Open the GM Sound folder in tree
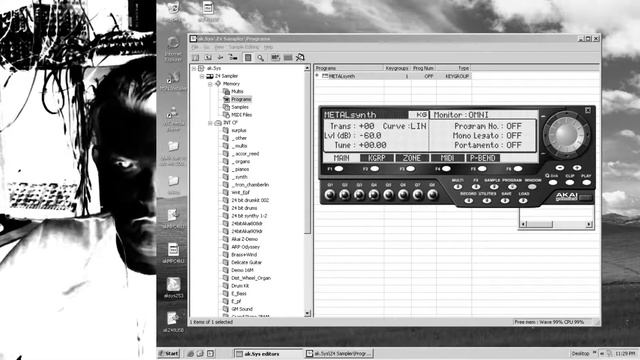Image resolution: width=640 pixels, height=360 pixels. (242, 309)
